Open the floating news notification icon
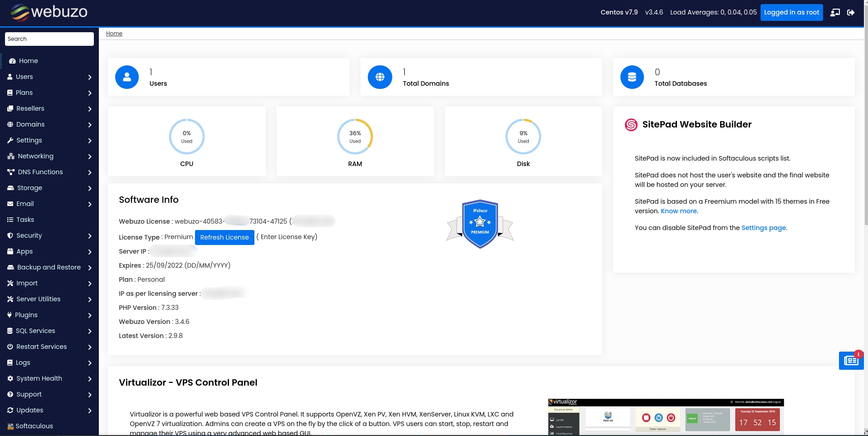 (x=851, y=361)
